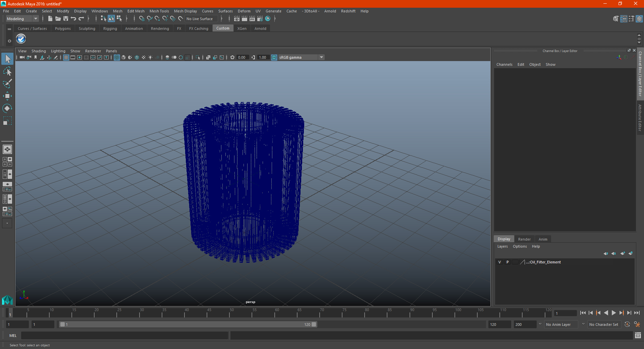Create a new empty layer
Viewport: 644px width, 349px height.
tap(623, 253)
